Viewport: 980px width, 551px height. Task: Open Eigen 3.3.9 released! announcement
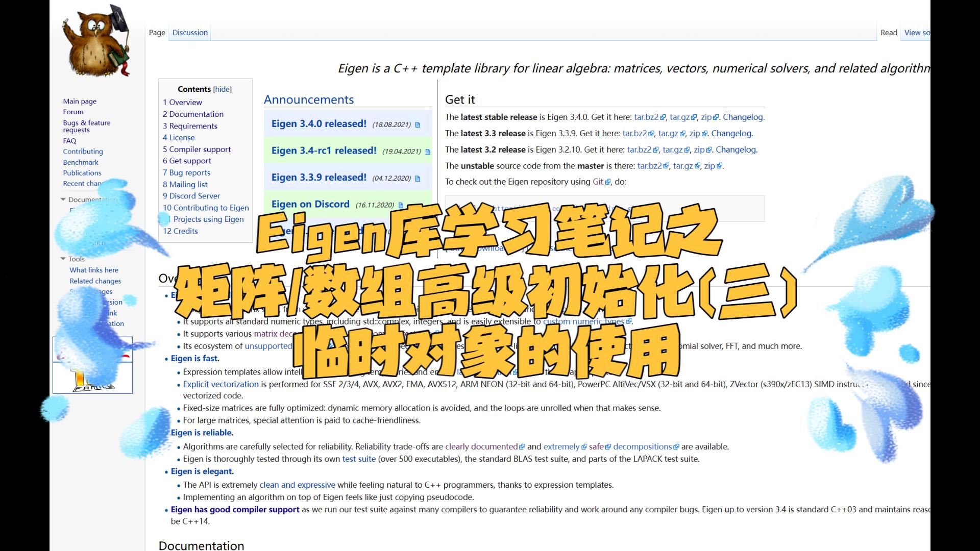[x=319, y=177]
